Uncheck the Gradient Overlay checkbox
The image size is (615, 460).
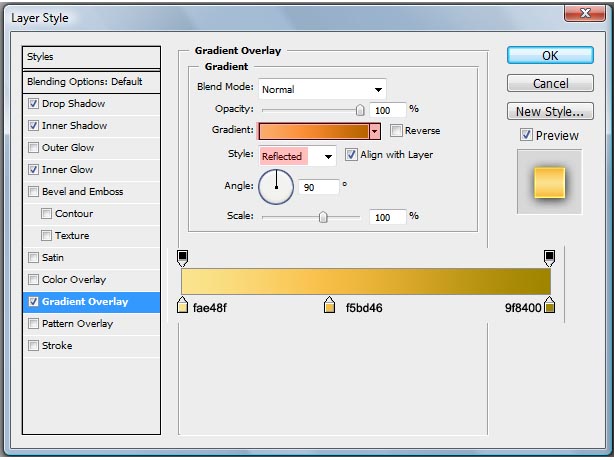33,302
